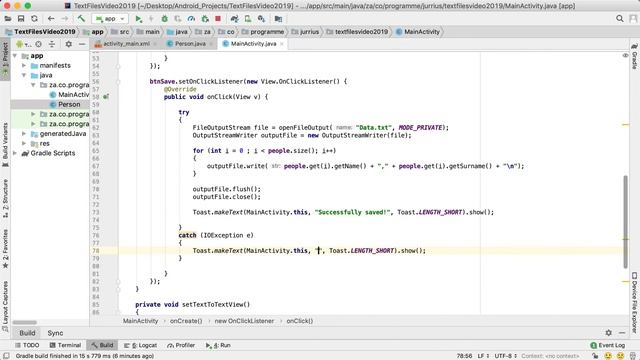Expand the generatedJava folder

pyautogui.click(x=24, y=133)
